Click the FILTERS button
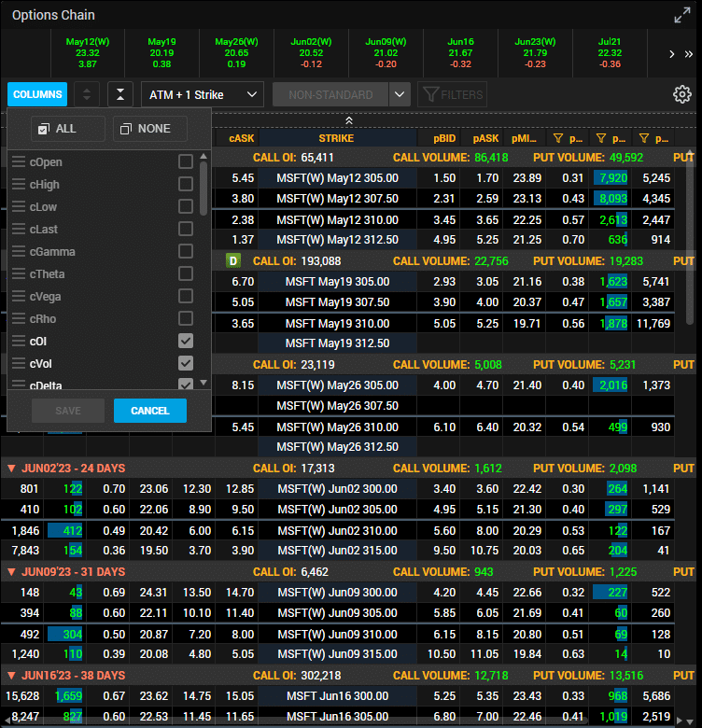 (x=452, y=94)
